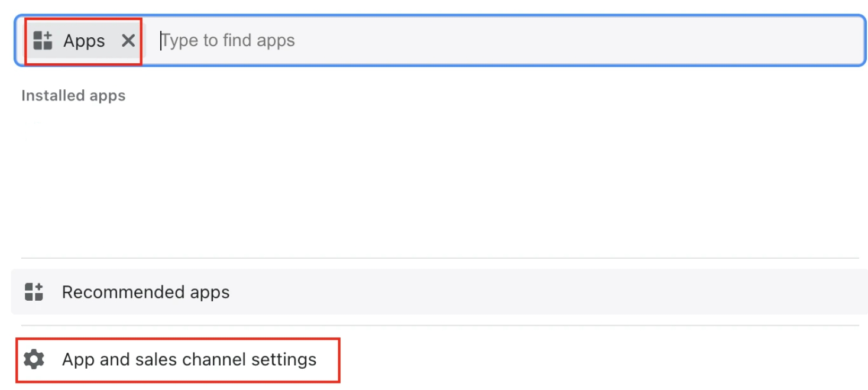This screenshot has width=868, height=390.
Task: Click the "Recommended apps" text label
Action: (x=145, y=292)
